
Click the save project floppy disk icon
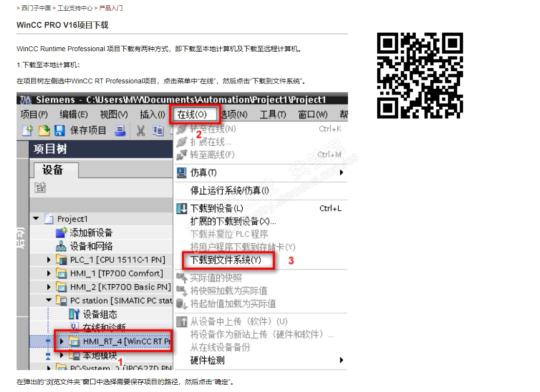(x=59, y=131)
